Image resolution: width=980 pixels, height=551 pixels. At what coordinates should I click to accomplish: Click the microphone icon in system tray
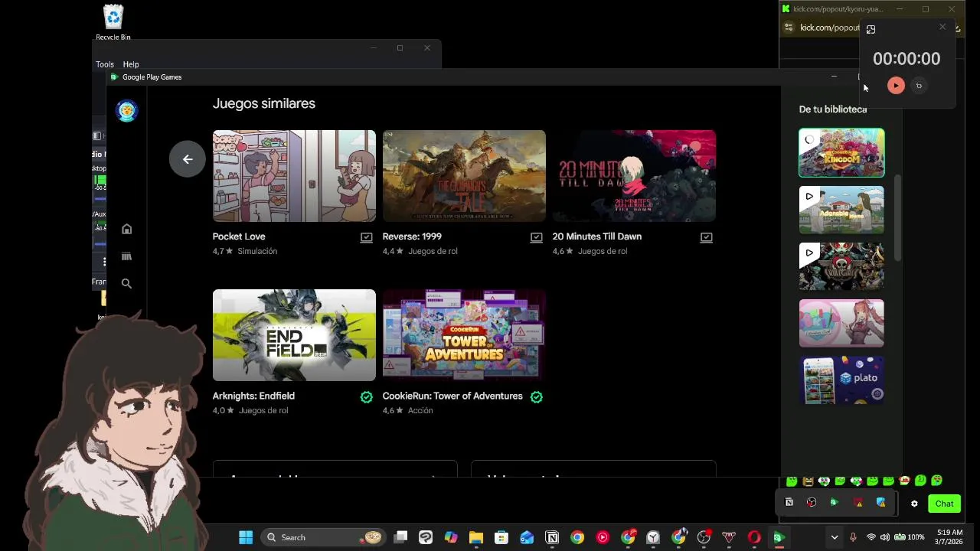coord(853,537)
